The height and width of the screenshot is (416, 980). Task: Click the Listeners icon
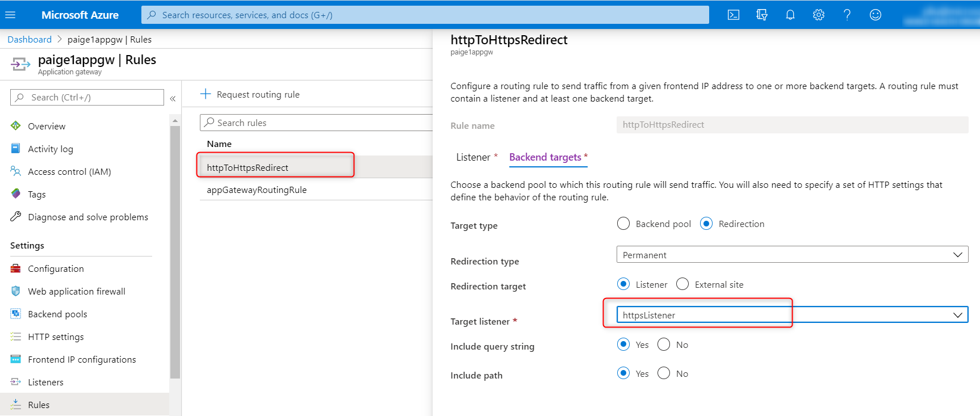point(16,382)
